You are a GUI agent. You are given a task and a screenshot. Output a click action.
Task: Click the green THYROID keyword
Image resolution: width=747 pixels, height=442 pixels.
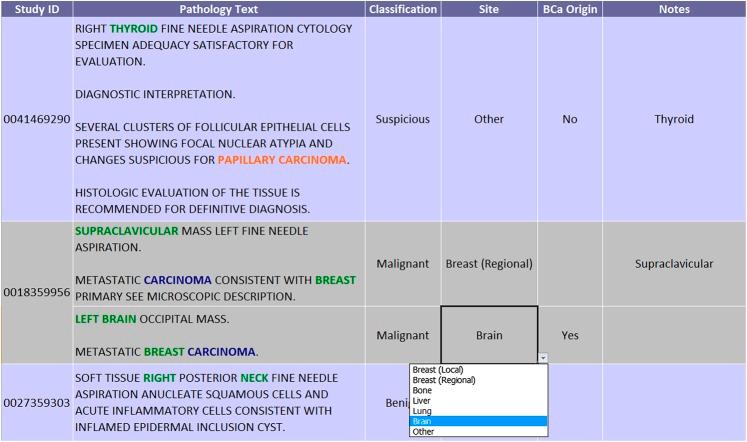tap(133, 29)
